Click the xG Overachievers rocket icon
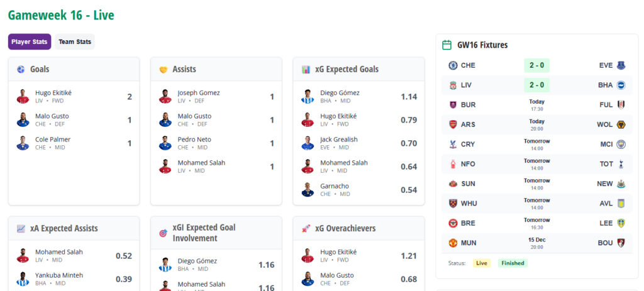This screenshot has height=291, width=644. tap(306, 229)
